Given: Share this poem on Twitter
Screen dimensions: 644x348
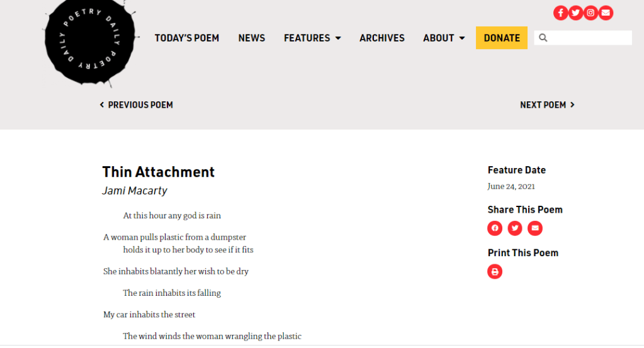Looking at the screenshot, I should (515, 228).
